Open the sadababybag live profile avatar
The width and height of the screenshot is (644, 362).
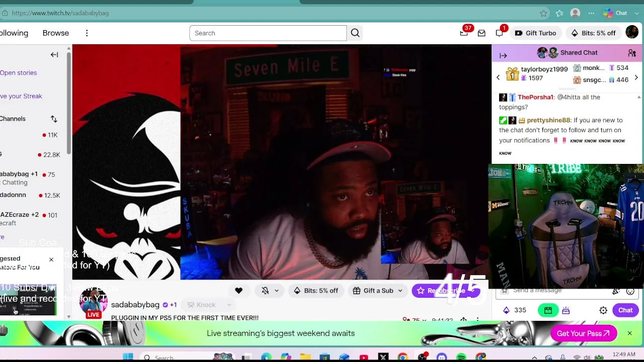pos(93,303)
